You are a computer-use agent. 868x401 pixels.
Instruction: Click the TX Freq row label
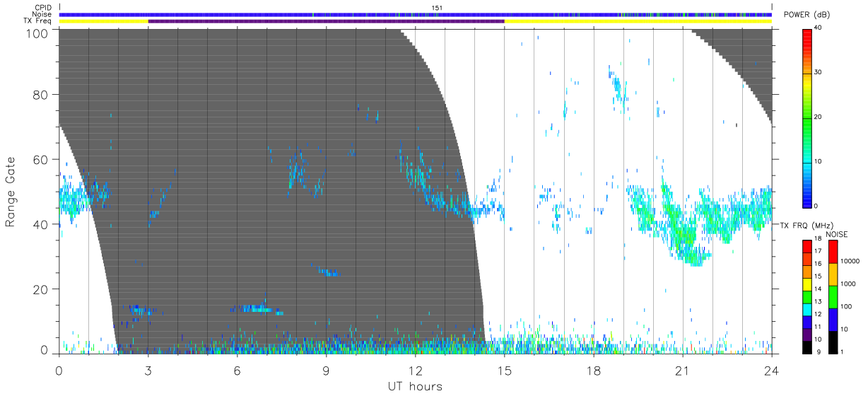[37, 21]
